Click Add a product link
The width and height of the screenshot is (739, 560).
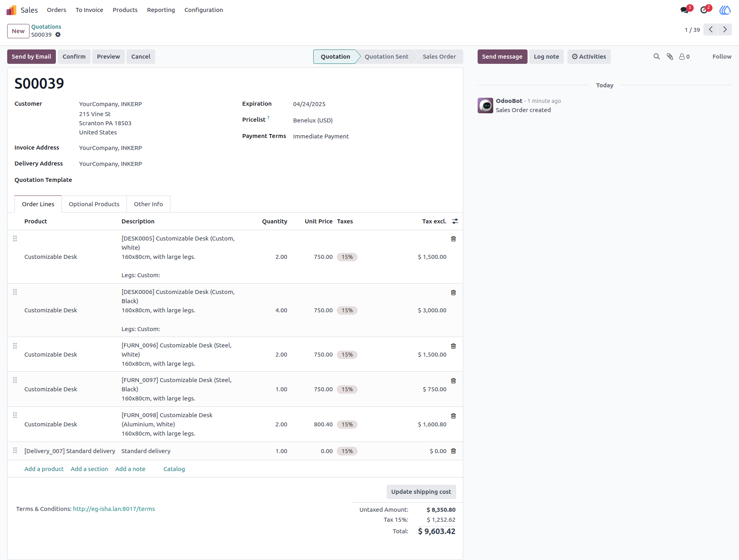click(44, 469)
